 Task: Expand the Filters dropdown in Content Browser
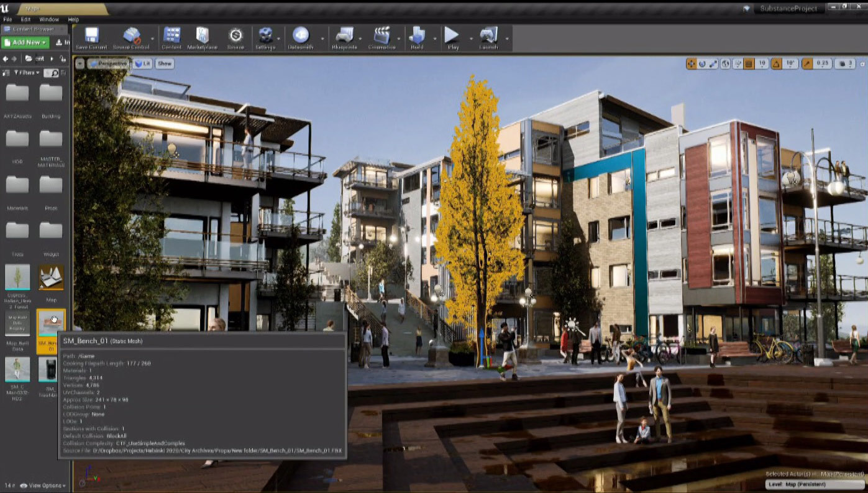point(27,73)
